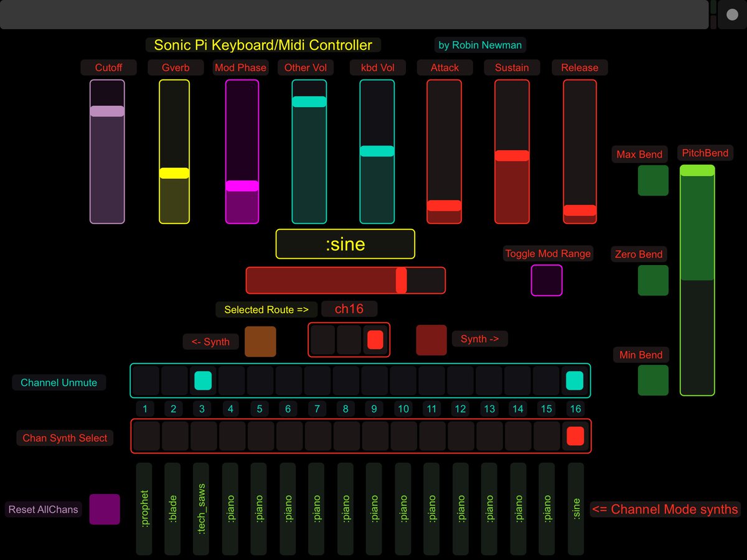
Task: Click the channel number 16 label
Action: tap(576, 409)
